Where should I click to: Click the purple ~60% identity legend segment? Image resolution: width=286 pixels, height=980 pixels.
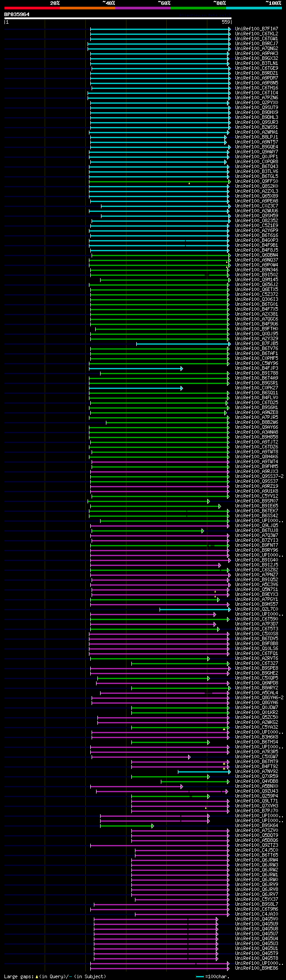point(143,8)
